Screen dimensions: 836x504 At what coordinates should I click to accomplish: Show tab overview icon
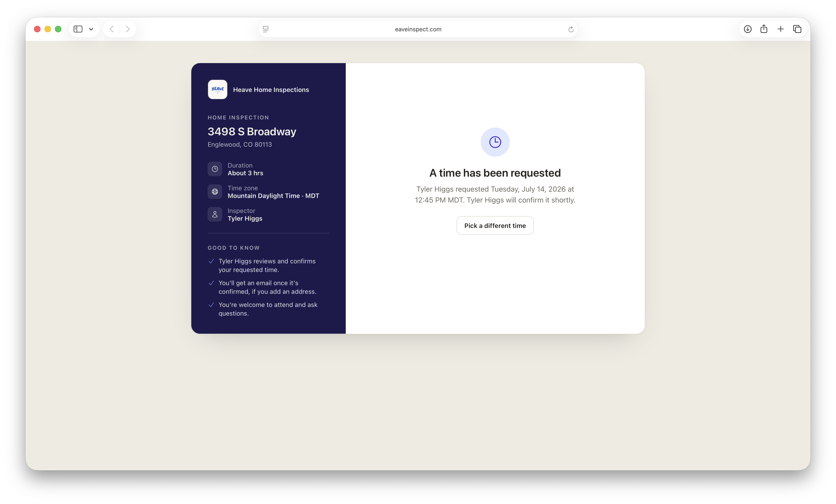(x=797, y=29)
